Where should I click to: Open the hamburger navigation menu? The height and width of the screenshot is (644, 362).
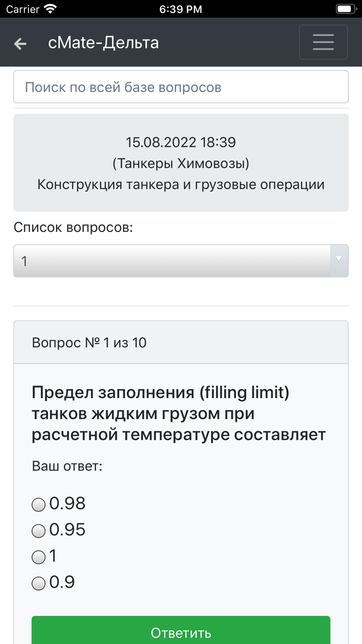323,42
